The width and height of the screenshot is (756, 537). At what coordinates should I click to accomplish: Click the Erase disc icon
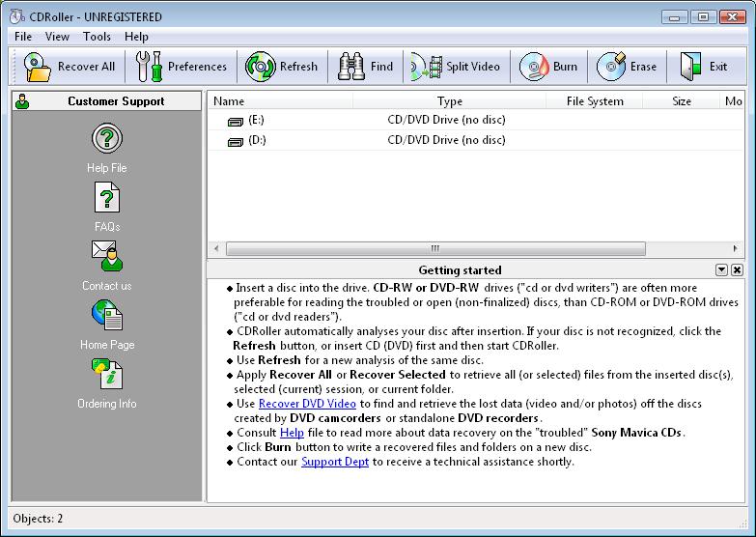click(611, 67)
